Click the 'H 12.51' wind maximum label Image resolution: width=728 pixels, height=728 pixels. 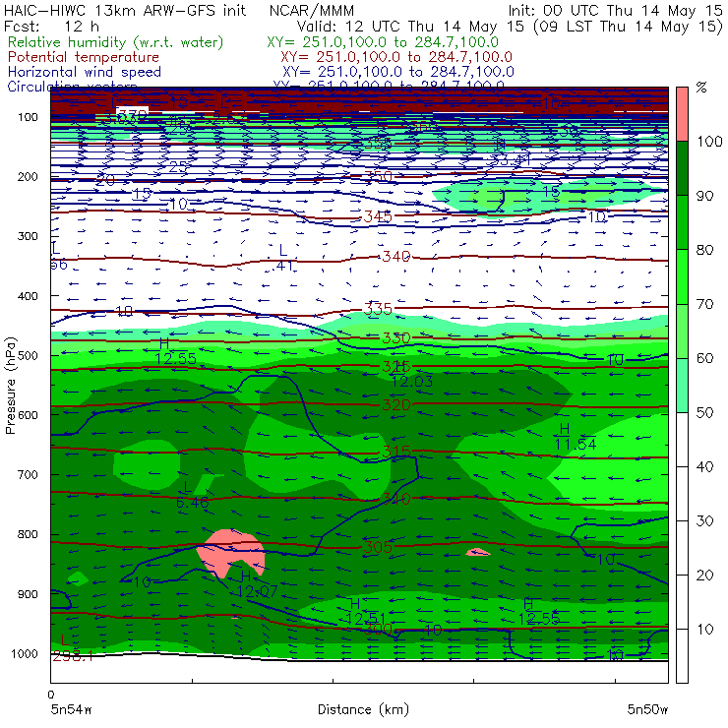coord(365,612)
